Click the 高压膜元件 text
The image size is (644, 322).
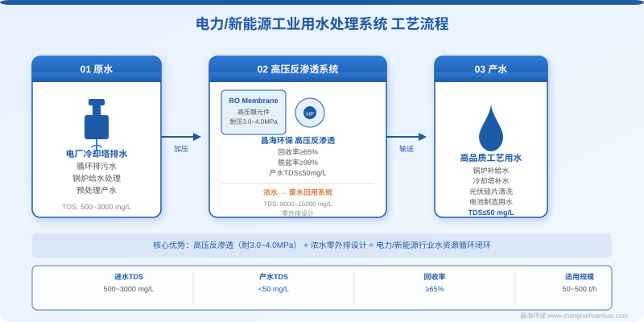tap(254, 112)
